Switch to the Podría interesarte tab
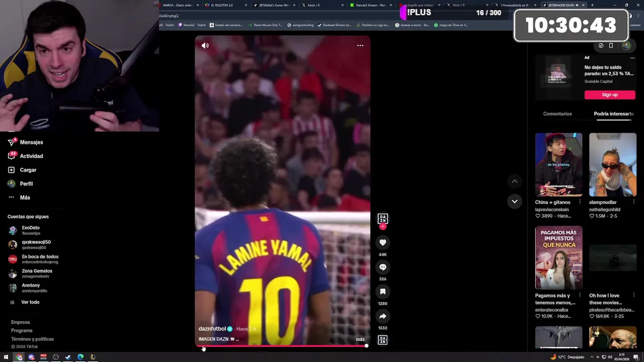Image resolution: width=644 pixels, height=362 pixels. click(614, 114)
